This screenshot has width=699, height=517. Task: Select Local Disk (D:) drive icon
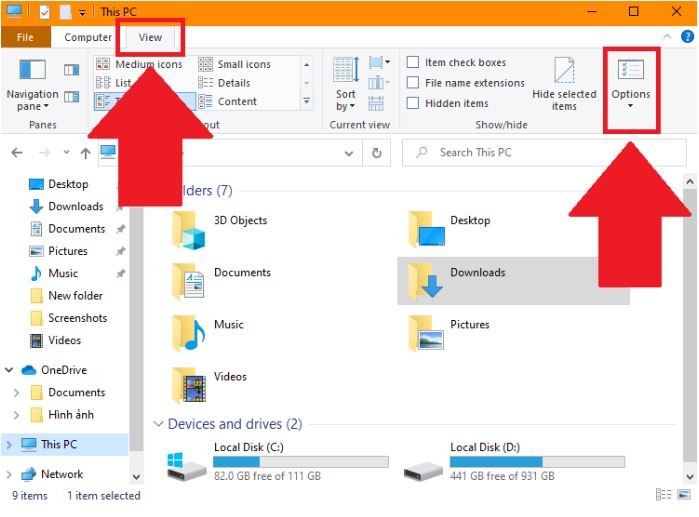click(424, 470)
